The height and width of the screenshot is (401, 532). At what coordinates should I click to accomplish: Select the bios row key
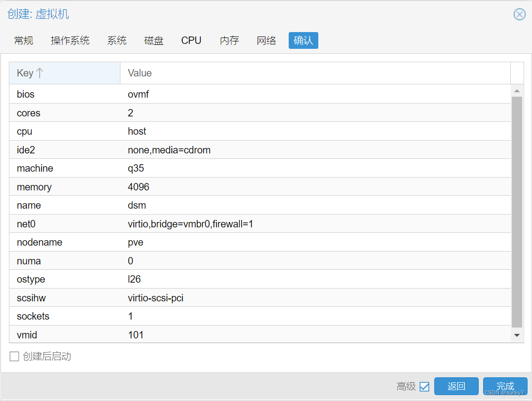coord(26,94)
